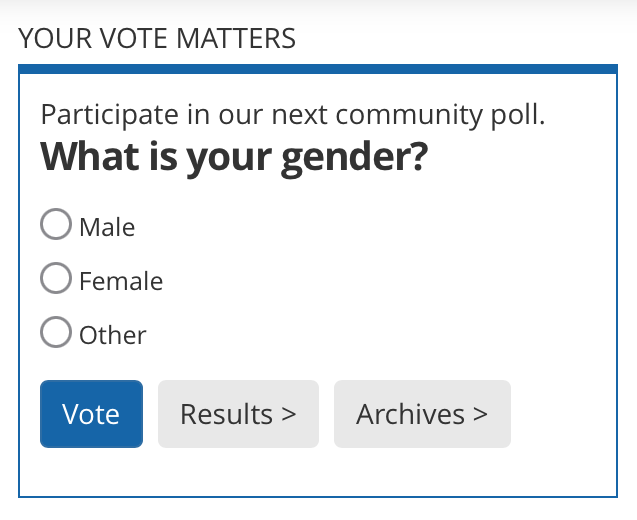637x520 pixels.
Task: Click the Female option label text
Action: [121, 281]
